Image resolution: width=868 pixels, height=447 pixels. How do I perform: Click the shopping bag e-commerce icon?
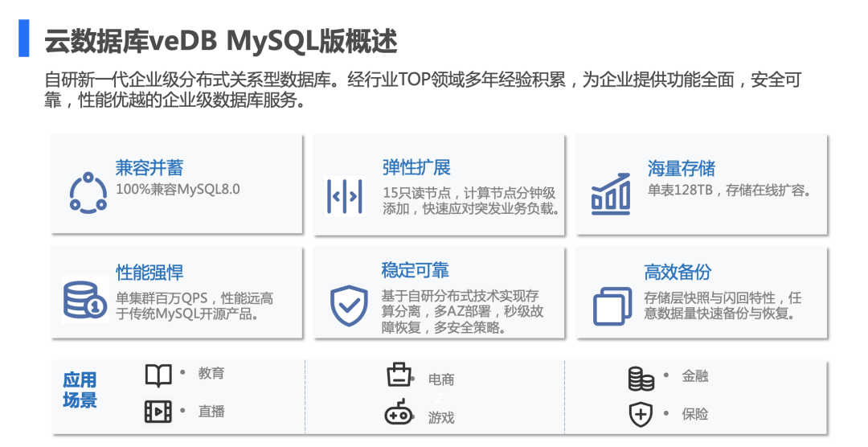[x=399, y=375]
